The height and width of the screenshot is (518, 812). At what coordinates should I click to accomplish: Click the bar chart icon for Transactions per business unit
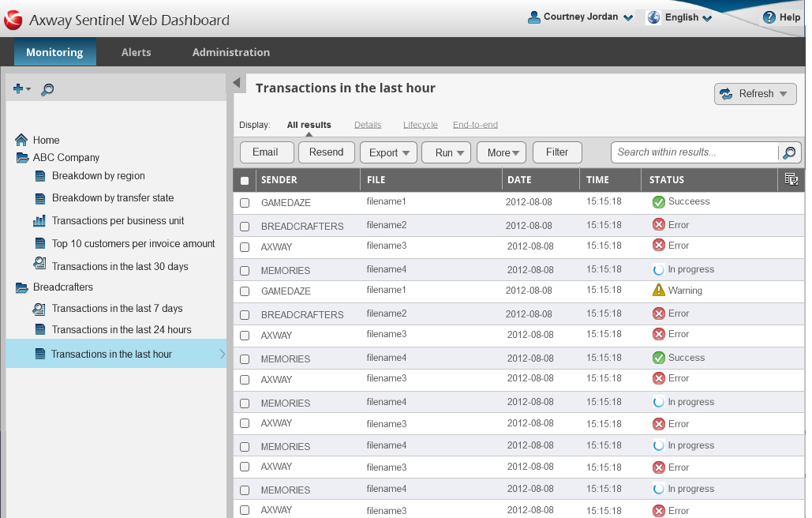(x=39, y=220)
